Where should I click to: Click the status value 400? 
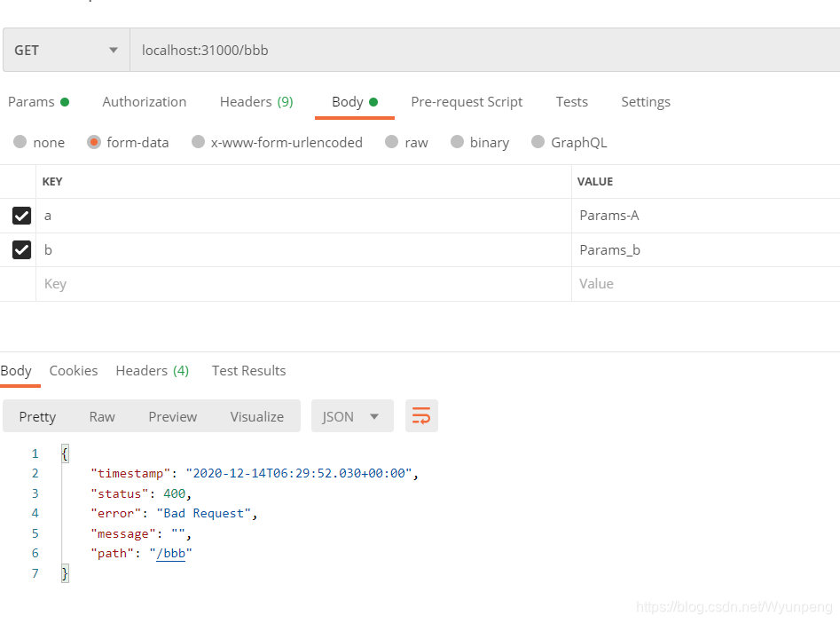coord(174,493)
